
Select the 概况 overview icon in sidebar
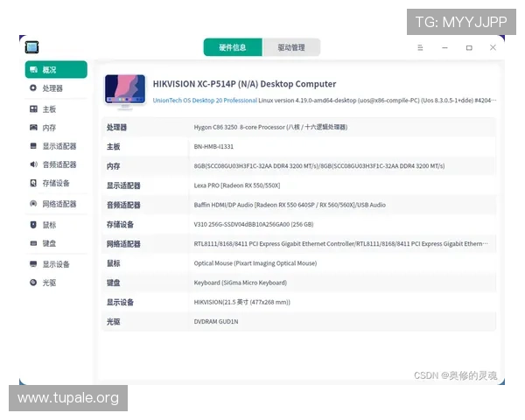pyautogui.click(x=33, y=70)
